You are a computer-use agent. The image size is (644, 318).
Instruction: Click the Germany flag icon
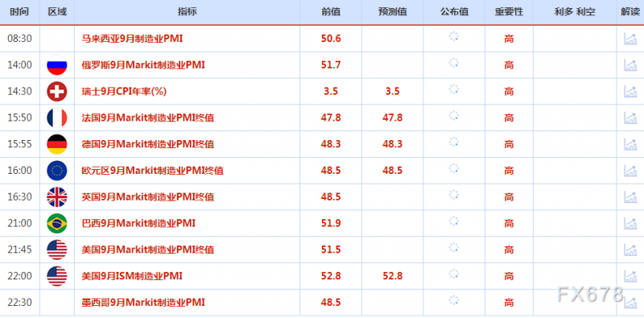click(x=56, y=144)
